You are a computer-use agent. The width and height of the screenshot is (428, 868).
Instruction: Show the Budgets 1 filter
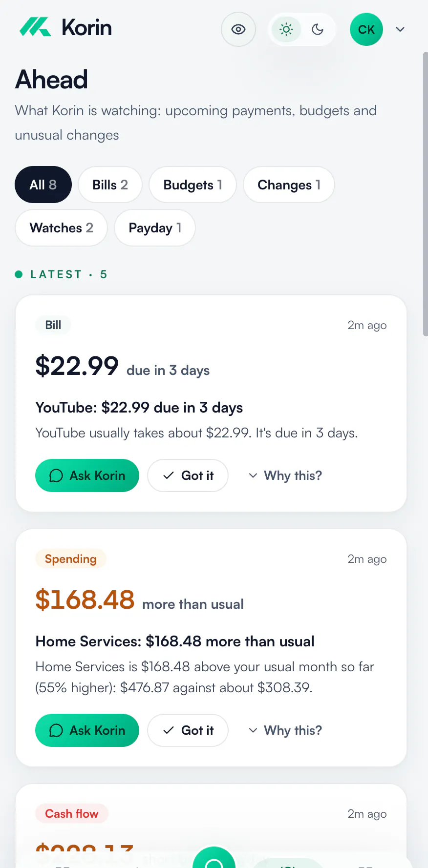point(193,185)
